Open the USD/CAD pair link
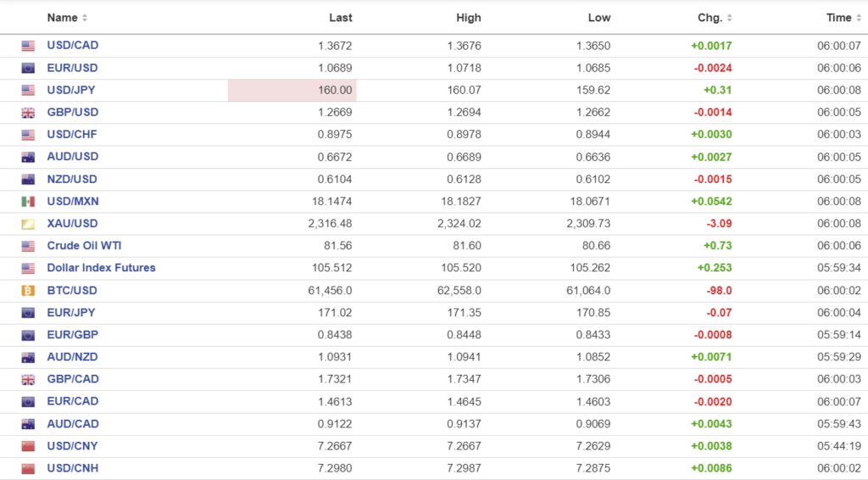868x480 pixels. pyautogui.click(x=73, y=46)
